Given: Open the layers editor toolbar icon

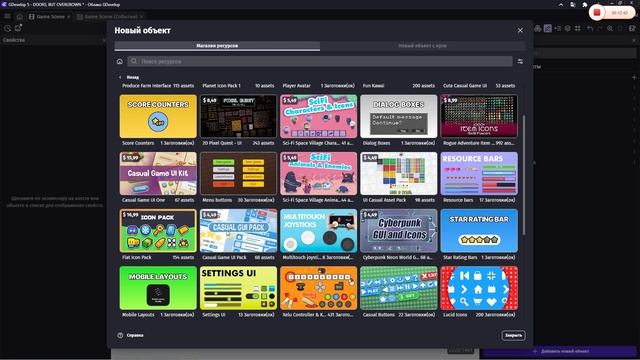Looking at the screenshot, I should click(x=568, y=28).
